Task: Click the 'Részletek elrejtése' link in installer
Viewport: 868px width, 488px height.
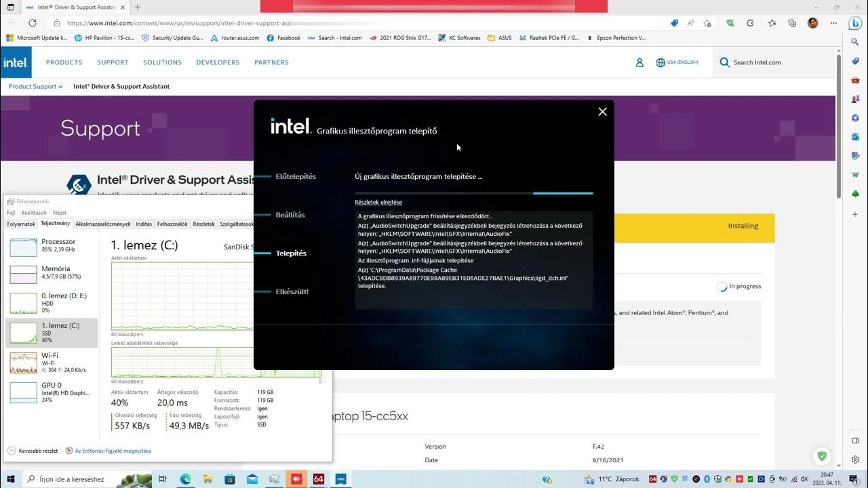Action: [378, 202]
